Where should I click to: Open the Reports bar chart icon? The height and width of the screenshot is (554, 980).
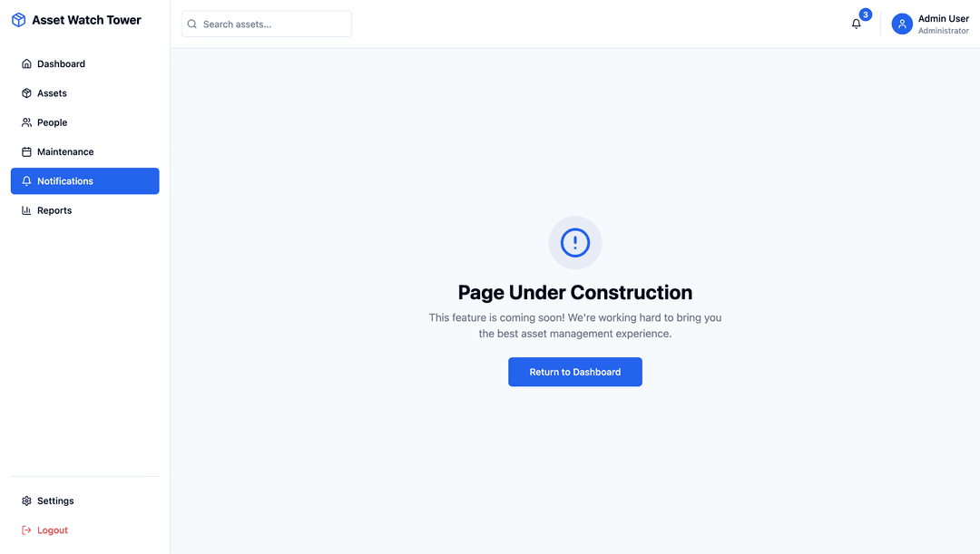(26, 210)
